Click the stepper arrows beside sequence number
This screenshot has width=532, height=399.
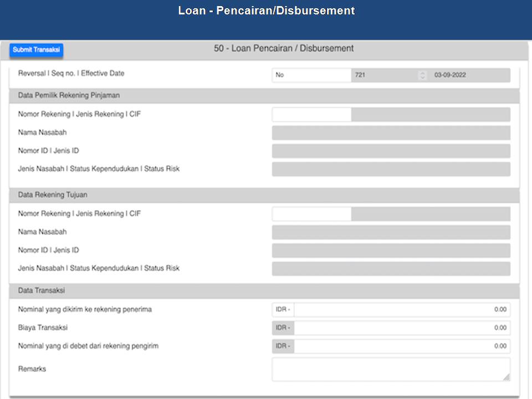(x=423, y=75)
